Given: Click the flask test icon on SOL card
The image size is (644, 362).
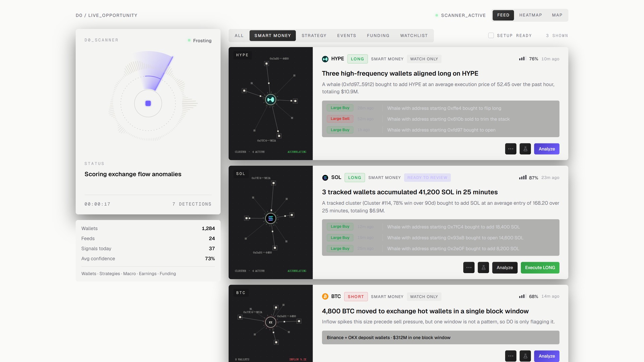Looking at the screenshot, I should 483,267.
